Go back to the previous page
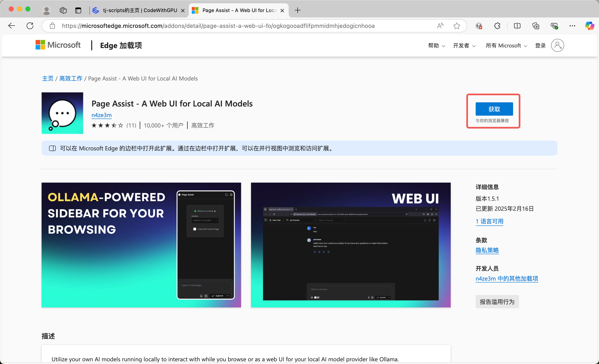 [11, 26]
